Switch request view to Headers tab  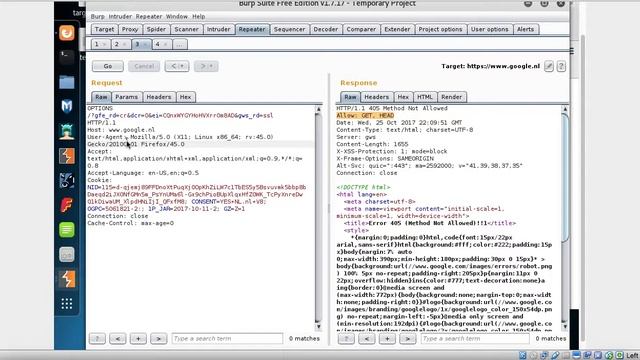click(x=159, y=97)
